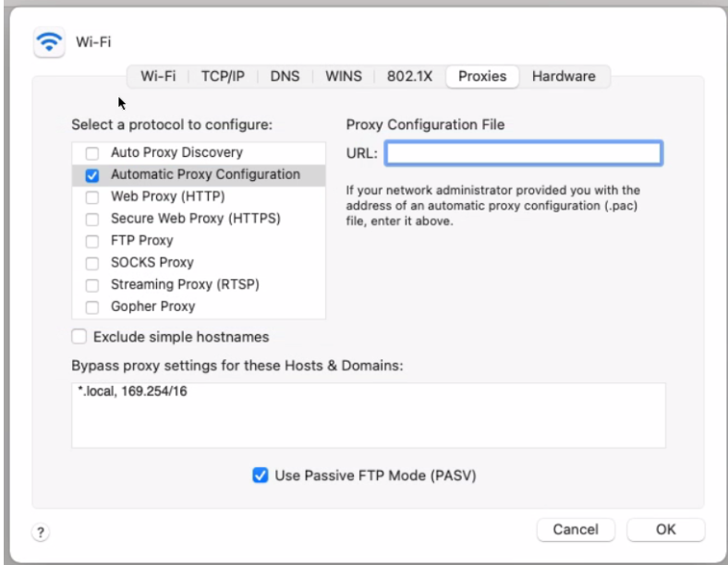This screenshot has width=728, height=565.
Task: Open the DNS tab
Action: pos(285,77)
